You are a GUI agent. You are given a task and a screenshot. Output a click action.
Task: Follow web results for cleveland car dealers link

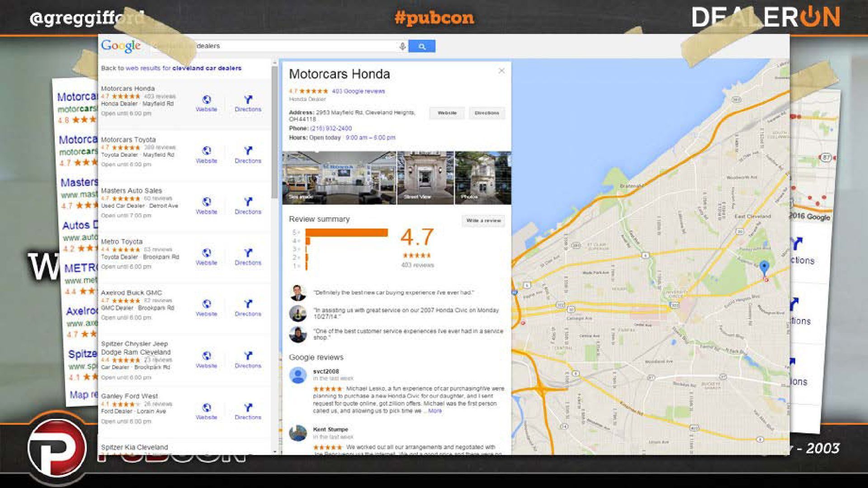pos(184,68)
